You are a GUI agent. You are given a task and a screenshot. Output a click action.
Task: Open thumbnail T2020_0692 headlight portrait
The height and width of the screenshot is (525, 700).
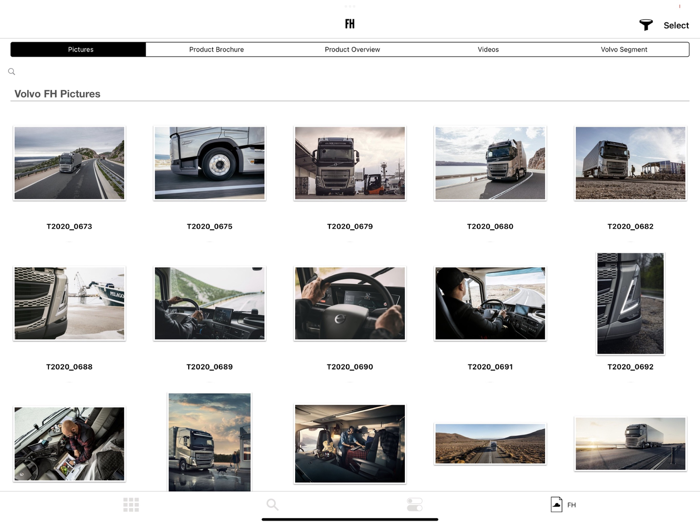point(630,304)
